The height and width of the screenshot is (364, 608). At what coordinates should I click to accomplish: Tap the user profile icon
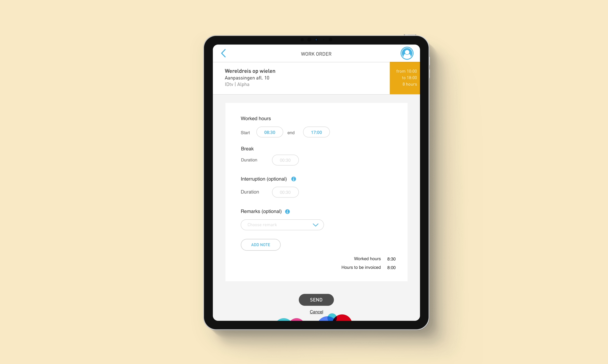click(x=407, y=53)
